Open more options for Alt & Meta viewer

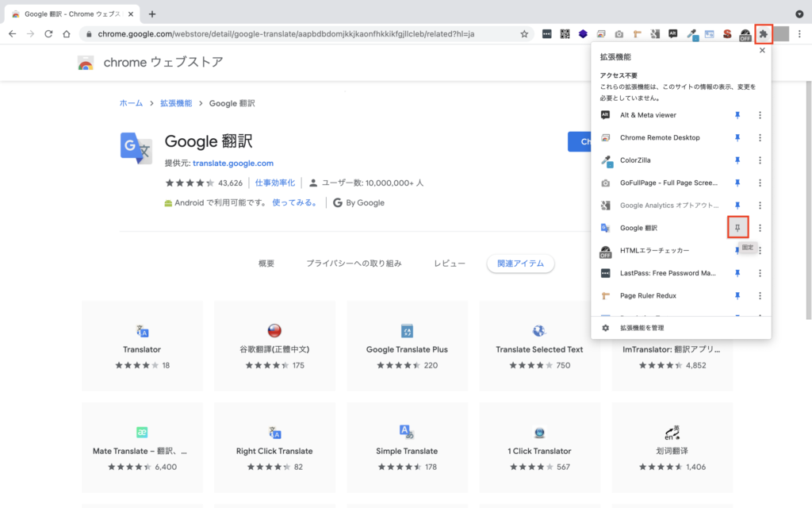pyautogui.click(x=760, y=115)
